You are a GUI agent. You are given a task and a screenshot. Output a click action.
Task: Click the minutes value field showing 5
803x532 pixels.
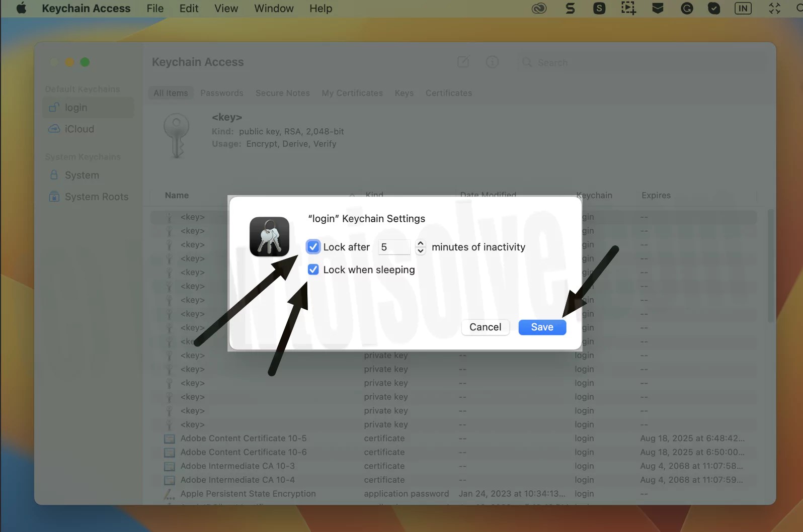click(394, 247)
